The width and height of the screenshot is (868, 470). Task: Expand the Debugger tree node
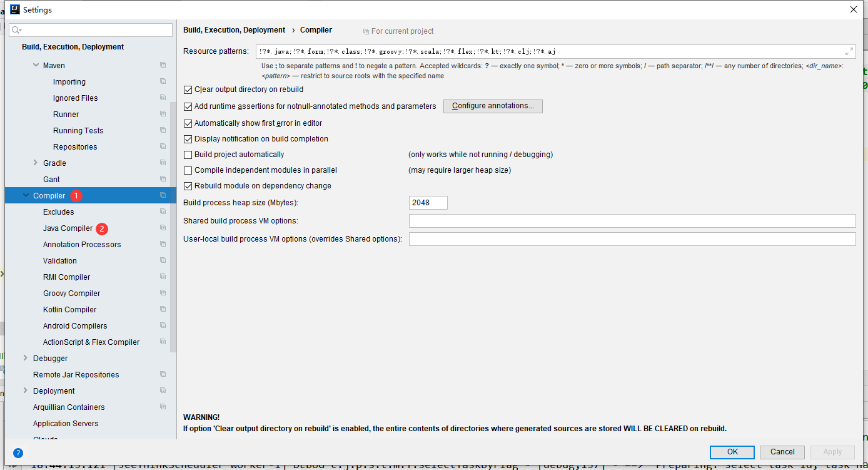[26, 358]
